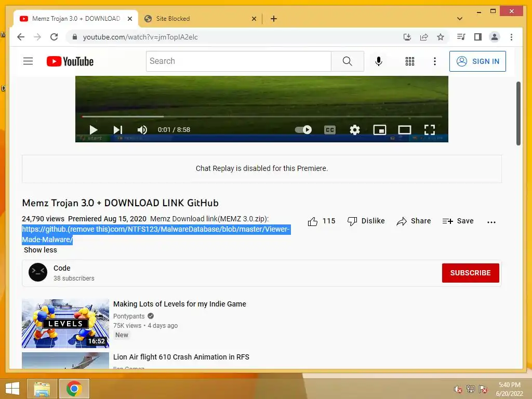Open Chrome media controls icon
This screenshot has height=399, width=532.
(461, 37)
